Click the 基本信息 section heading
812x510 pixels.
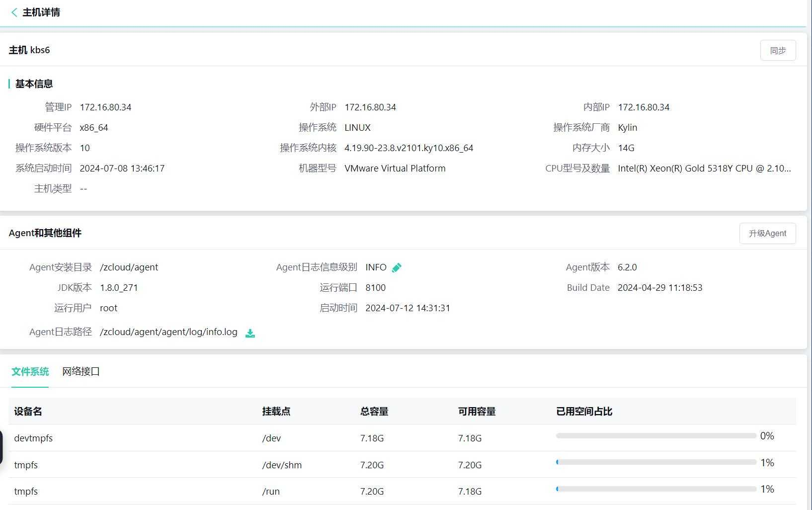point(34,84)
